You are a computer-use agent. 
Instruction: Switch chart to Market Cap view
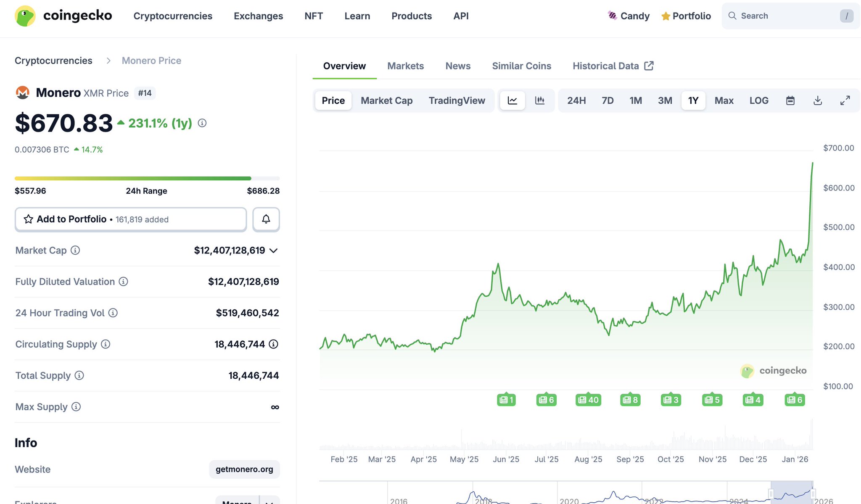(386, 100)
